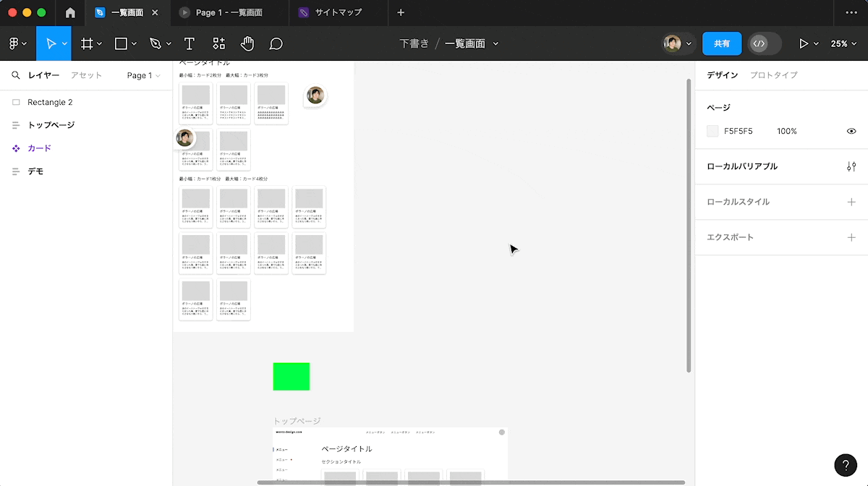Present the prototype with play icon
Viewport: 868px width, 486px height.
click(804, 43)
